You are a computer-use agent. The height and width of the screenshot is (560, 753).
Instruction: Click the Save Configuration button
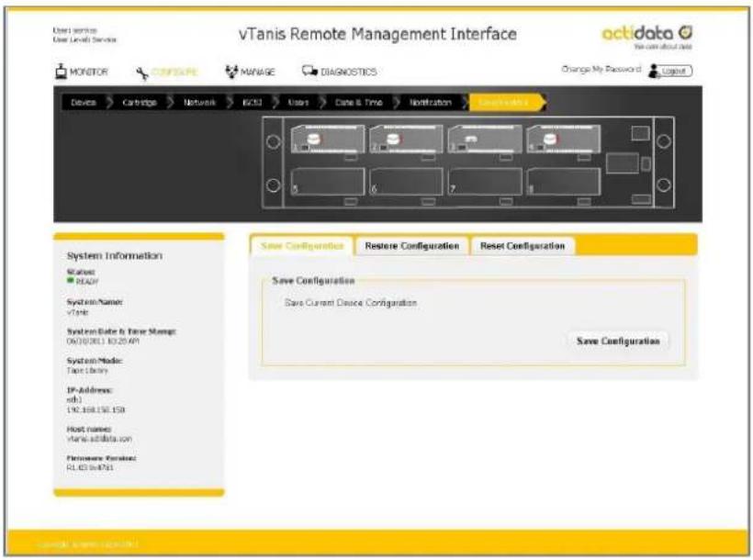pyautogui.click(x=618, y=341)
